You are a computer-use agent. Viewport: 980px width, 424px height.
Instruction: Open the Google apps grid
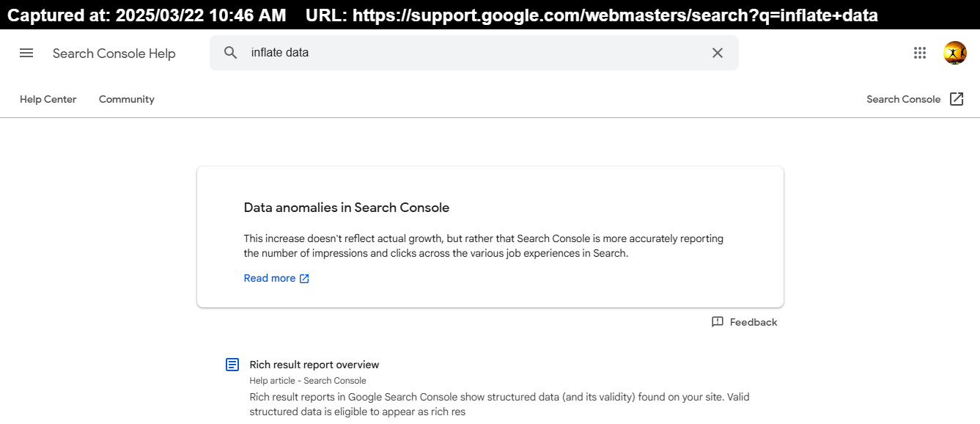point(920,53)
